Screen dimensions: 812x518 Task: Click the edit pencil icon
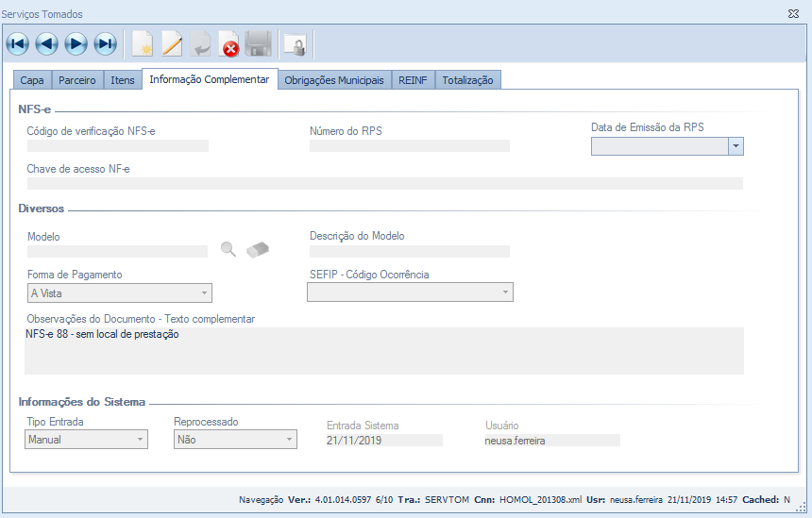[x=172, y=43]
